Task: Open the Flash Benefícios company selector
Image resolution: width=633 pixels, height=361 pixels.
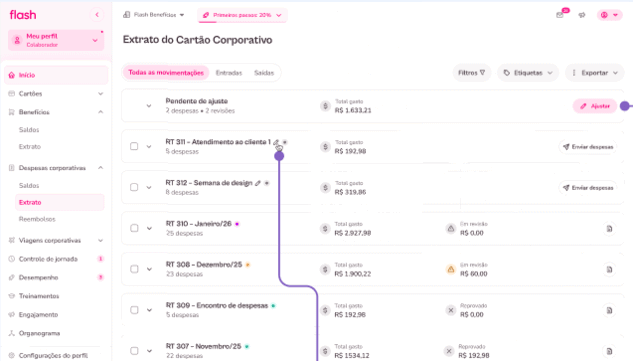Action: 153,15
